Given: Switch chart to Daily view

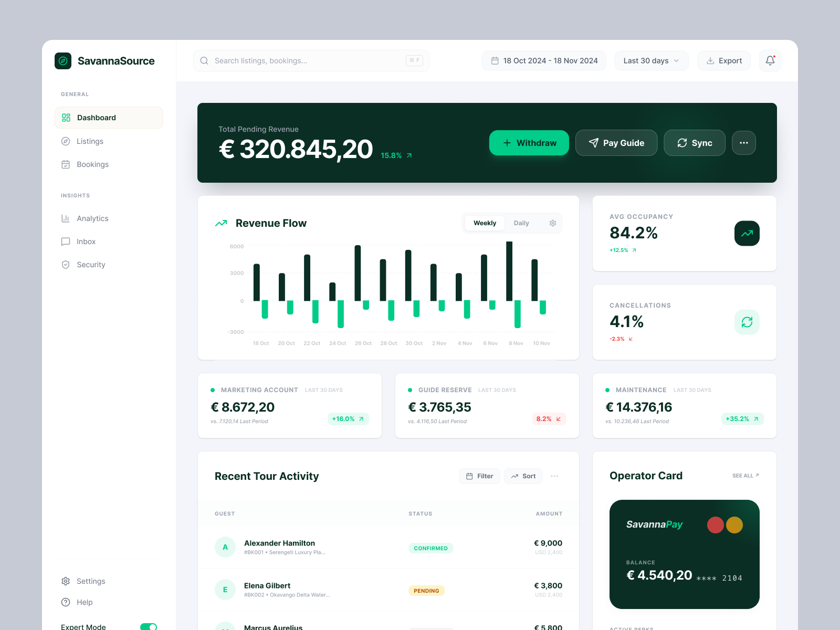Looking at the screenshot, I should (x=521, y=223).
